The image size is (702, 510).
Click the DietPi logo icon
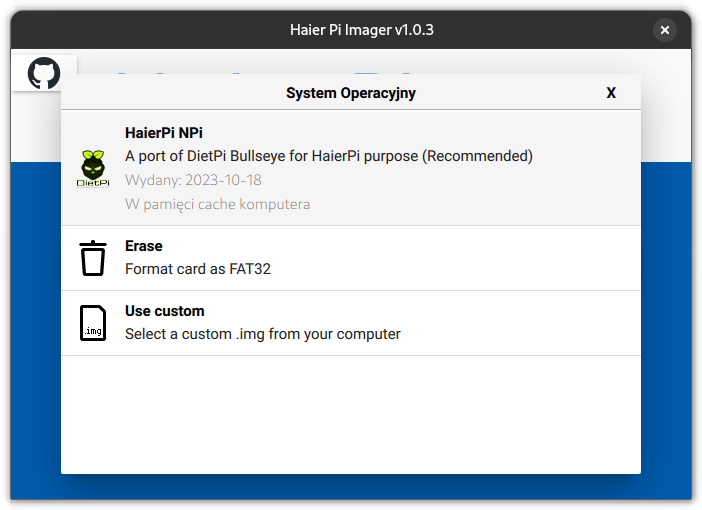[x=93, y=168]
